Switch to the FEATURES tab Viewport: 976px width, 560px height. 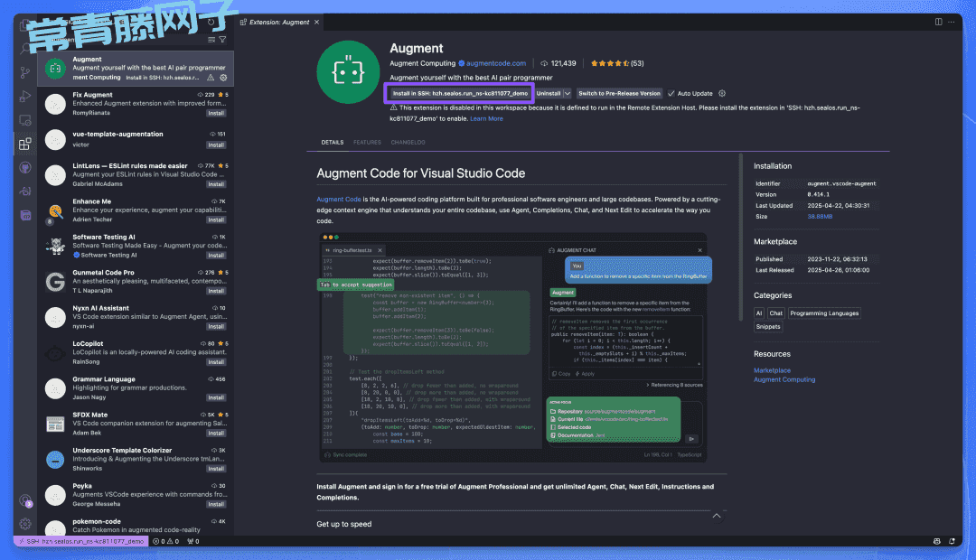(x=367, y=143)
